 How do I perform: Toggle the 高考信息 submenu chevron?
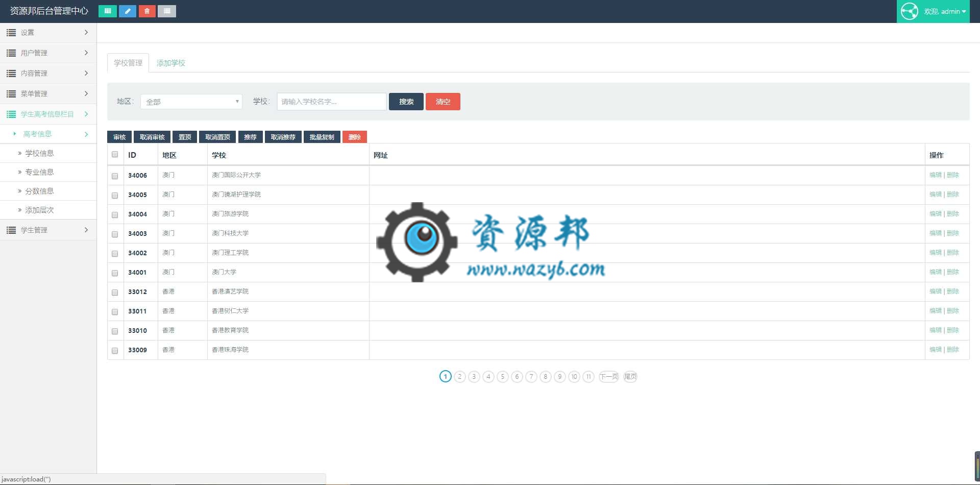point(86,134)
